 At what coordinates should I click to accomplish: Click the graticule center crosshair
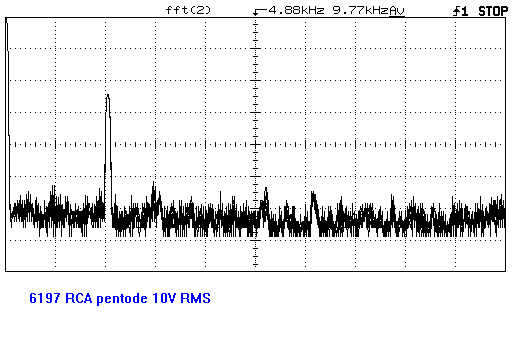point(256,144)
